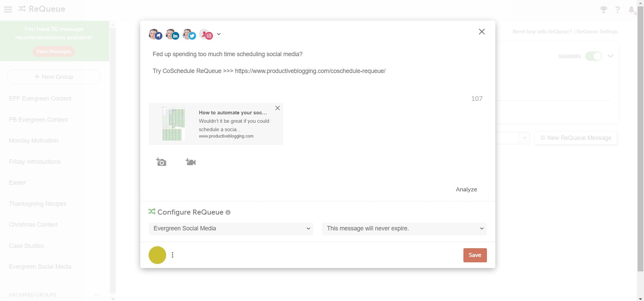This screenshot has width=644, height=301.
Task: Open the Evergreen Social Media group dropdown
Action: click(x=231, y=229)
